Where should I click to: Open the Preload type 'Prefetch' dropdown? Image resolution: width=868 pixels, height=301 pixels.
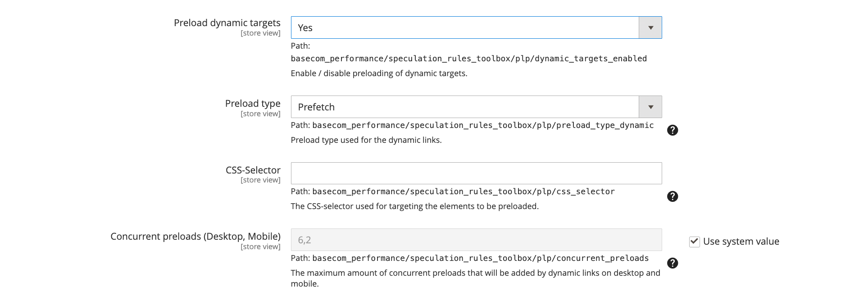[x=464, y=107]
